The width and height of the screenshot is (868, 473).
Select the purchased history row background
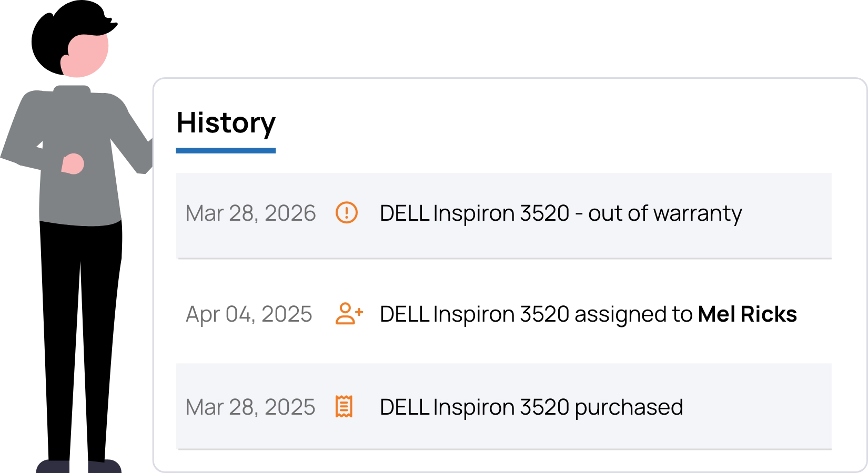[504, 406]
